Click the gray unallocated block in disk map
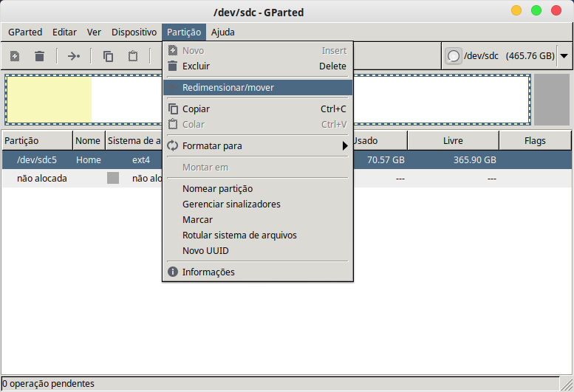The width and height of the screenshot is (574, 392). coord(552,100)
